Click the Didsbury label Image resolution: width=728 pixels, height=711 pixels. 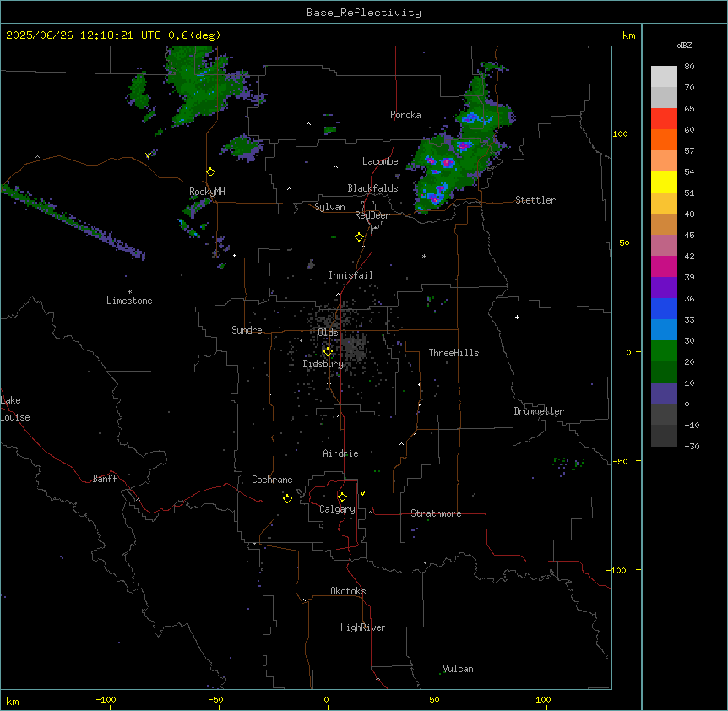coord(323,364)
